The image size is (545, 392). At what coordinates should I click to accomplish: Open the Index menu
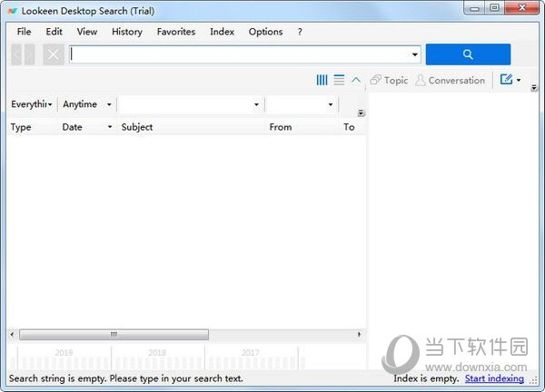[x=222, y=32]
